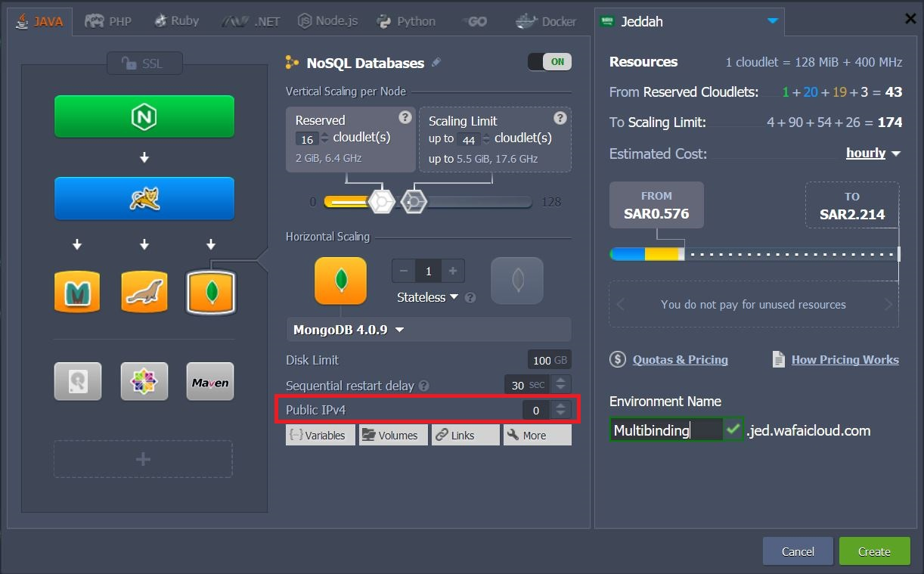Open the Variables settings
Viewport: 924px width, 574px height.
[x=321, y=435]
